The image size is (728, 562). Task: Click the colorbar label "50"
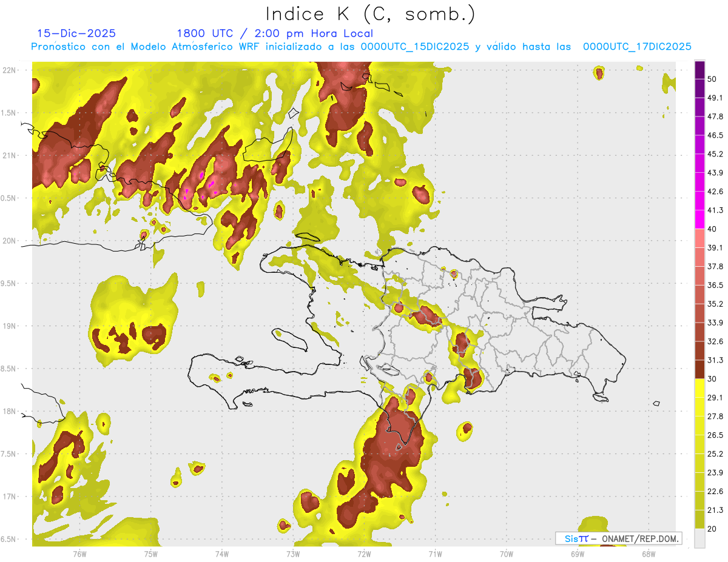713,79
